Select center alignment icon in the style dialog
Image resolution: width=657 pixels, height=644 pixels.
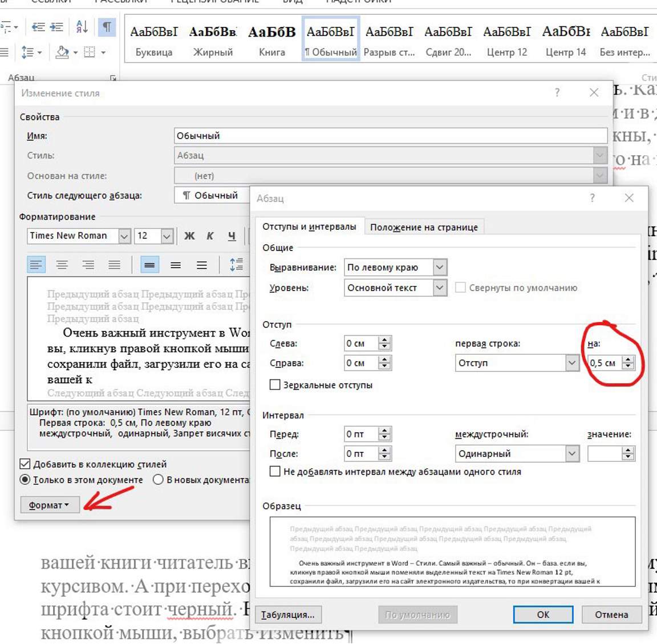tap(62, 265)
